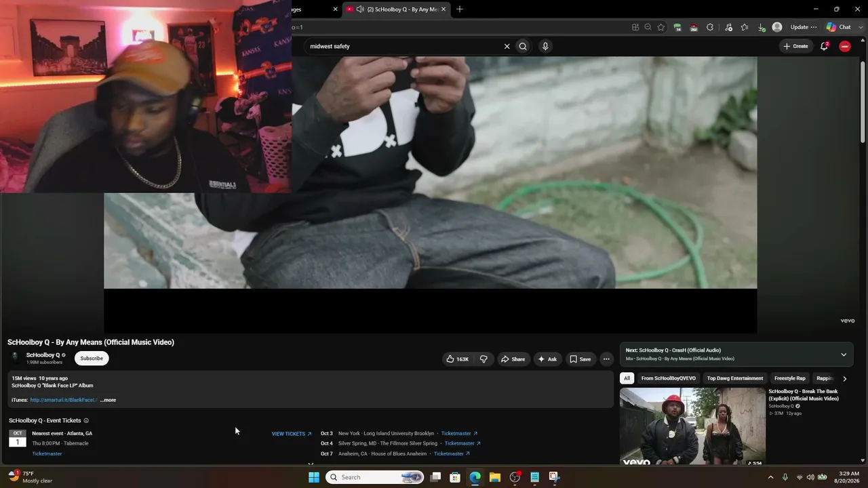Open the browser Extensions puzzle icon
The width and height of the screenshot is (868, 488).
click(x=710, y=27)
